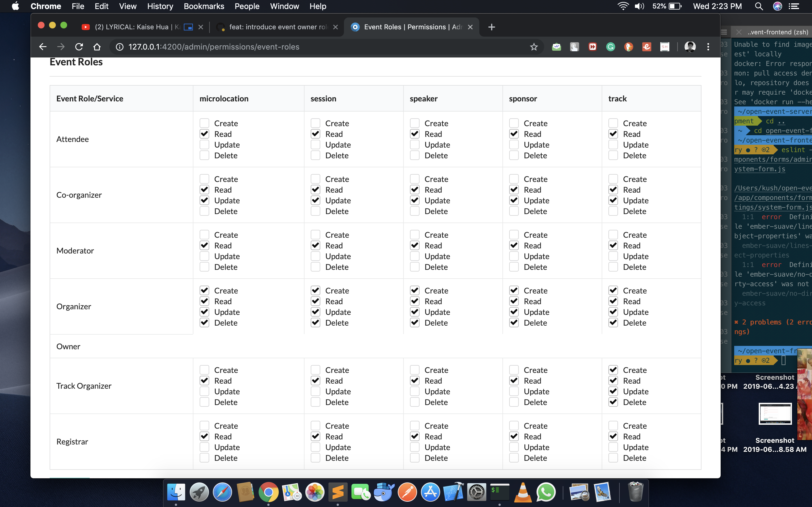
Task: Open the Chrome profile avatar
Action: tap(690, 46)
